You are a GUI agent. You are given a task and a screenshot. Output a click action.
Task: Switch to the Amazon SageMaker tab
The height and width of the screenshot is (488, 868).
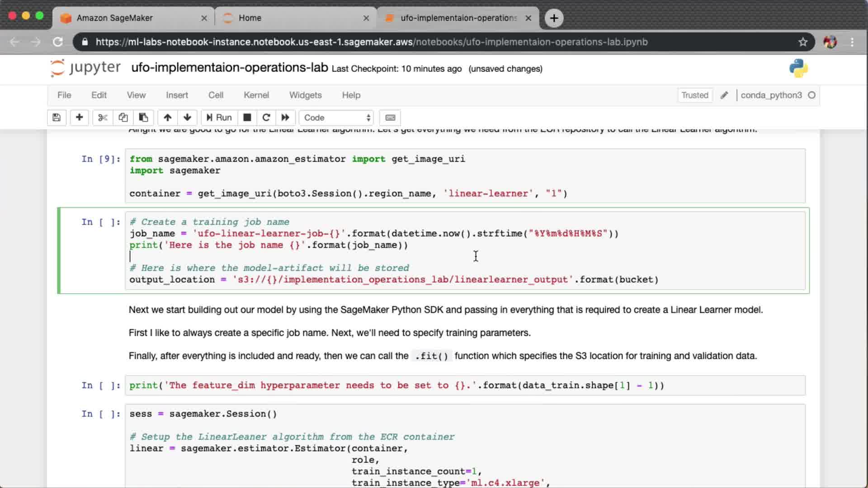coord(115,18)
